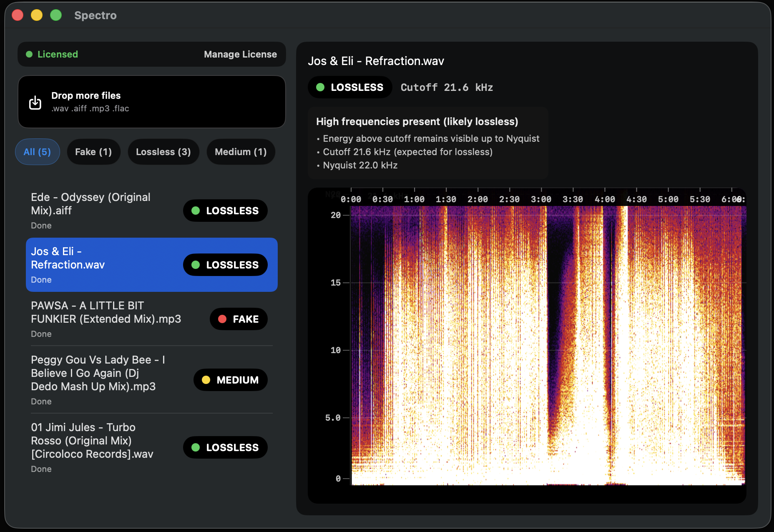Toggle the Fake (1) filter
Viewport: 774px width, 532px height.
[x=93, y=152]
